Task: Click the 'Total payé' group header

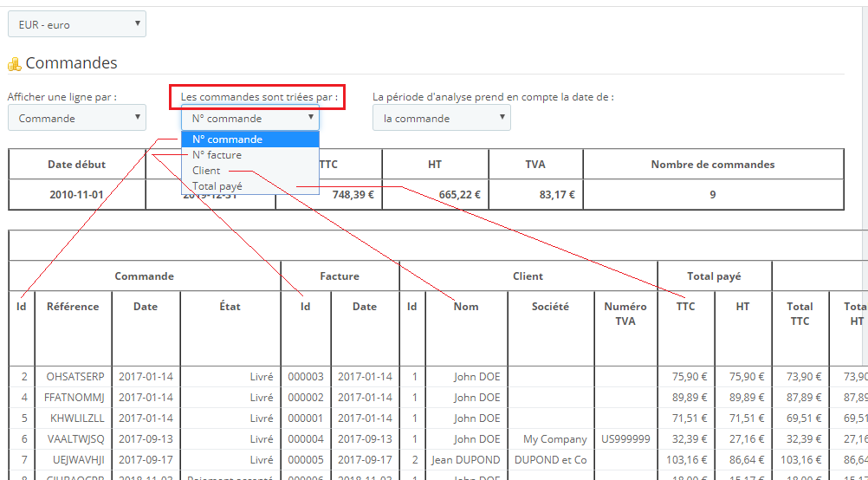Action: [x=714, y=276]
